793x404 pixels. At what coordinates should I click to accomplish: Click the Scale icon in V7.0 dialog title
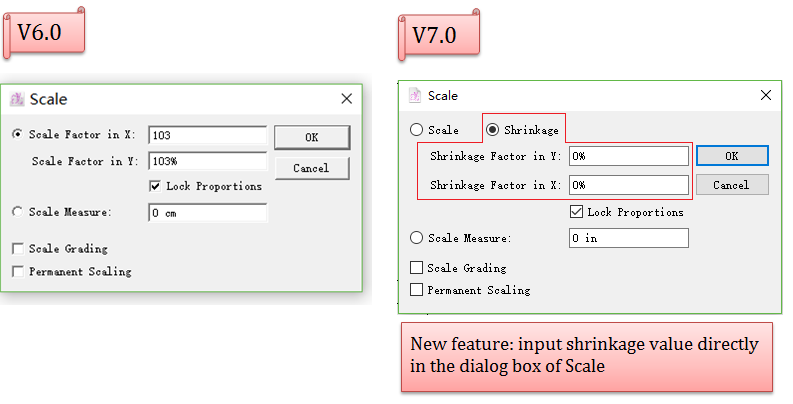point(416,96)
